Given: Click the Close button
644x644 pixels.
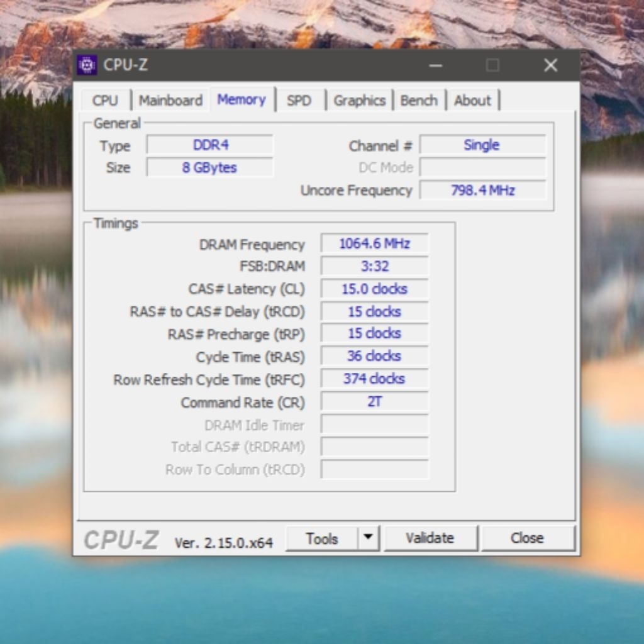Looking at the screenshot, I should tap(529, 538).
